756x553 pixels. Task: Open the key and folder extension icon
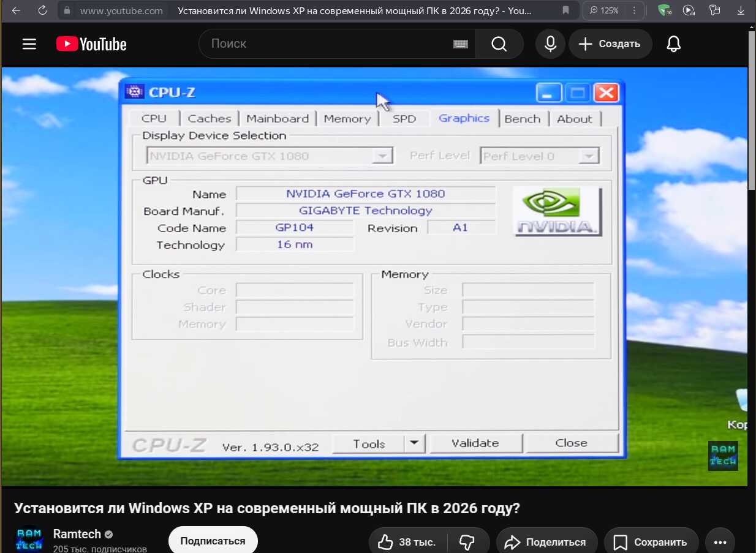pos(714,10)
